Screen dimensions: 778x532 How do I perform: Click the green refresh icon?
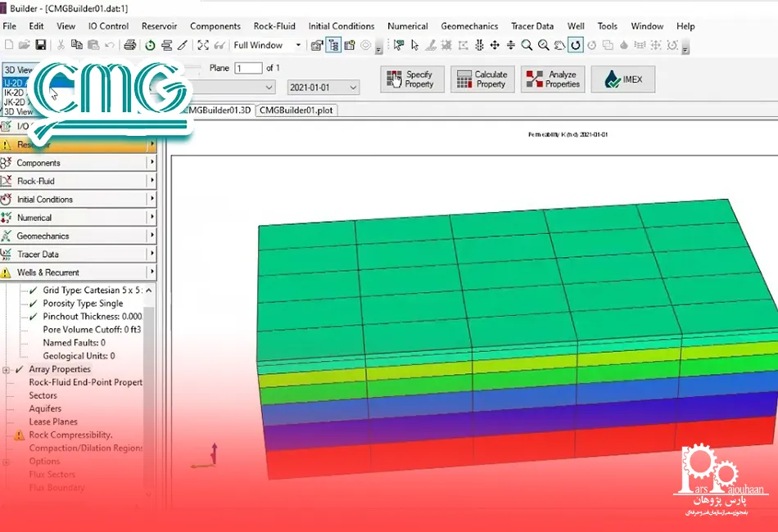pyautogui.click(x=150, y=45)
